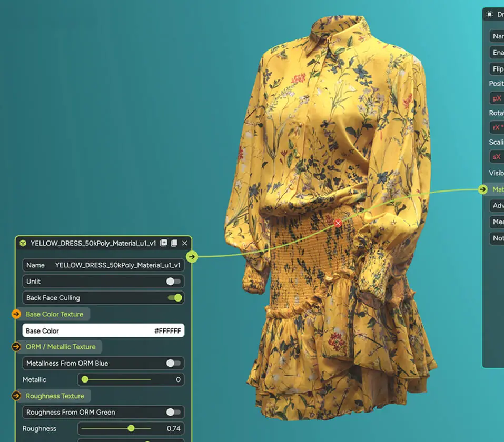Click the red pX position field

click(497, 98)
